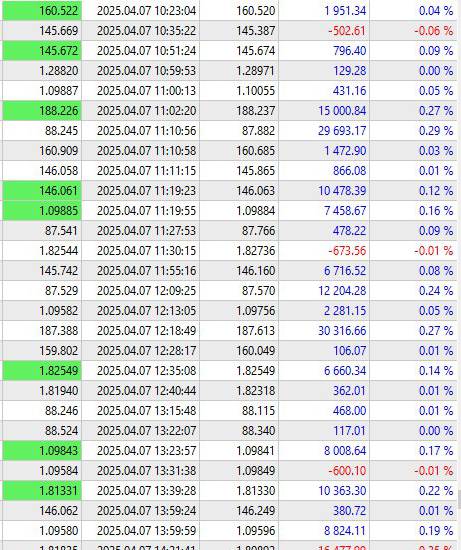Click the profit value 796.40
Viewport: 461px width, 550px height.
click(x=349, y=51)
